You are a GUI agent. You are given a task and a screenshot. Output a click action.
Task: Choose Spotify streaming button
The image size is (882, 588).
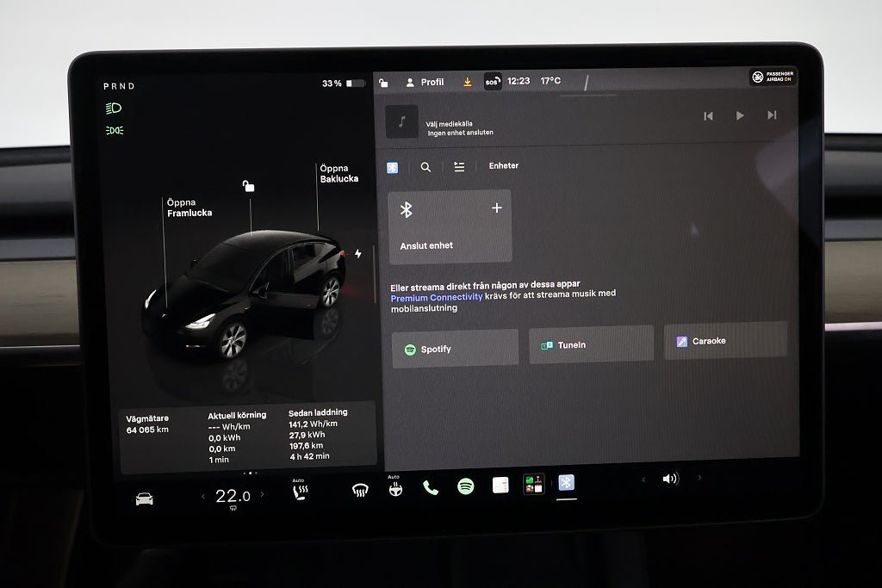455,349
